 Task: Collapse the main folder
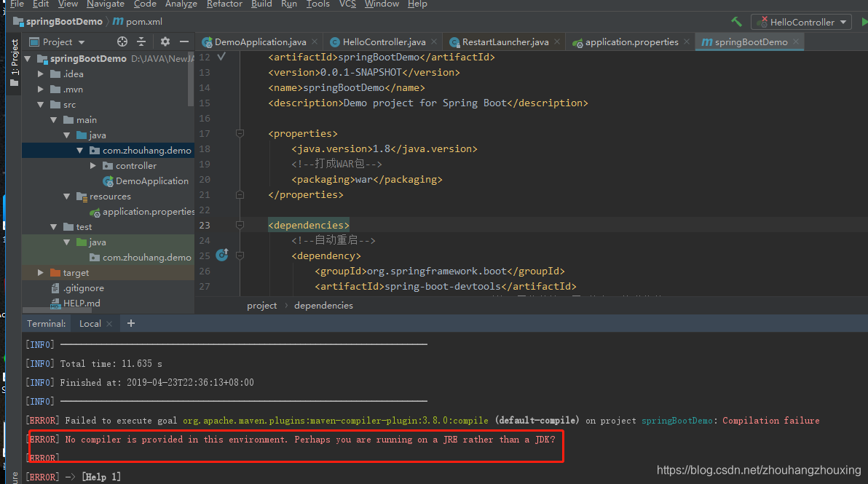(54, 120)
